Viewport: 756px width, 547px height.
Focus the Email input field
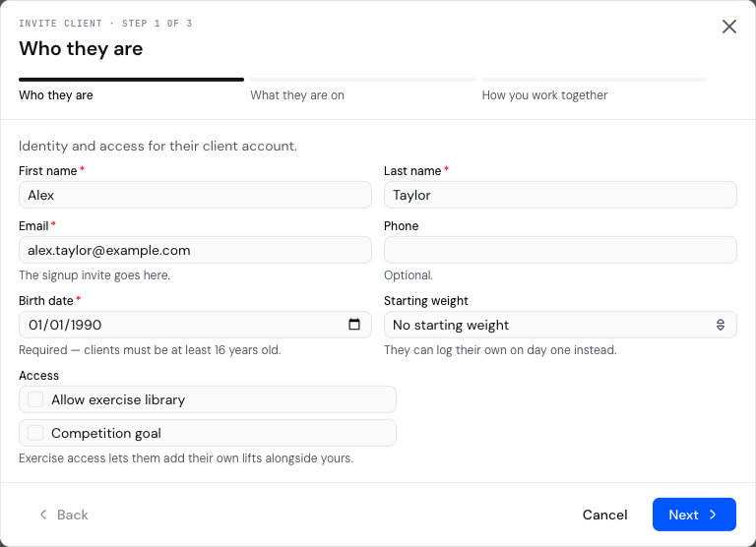pyautogui.click(x=195, y=250)
